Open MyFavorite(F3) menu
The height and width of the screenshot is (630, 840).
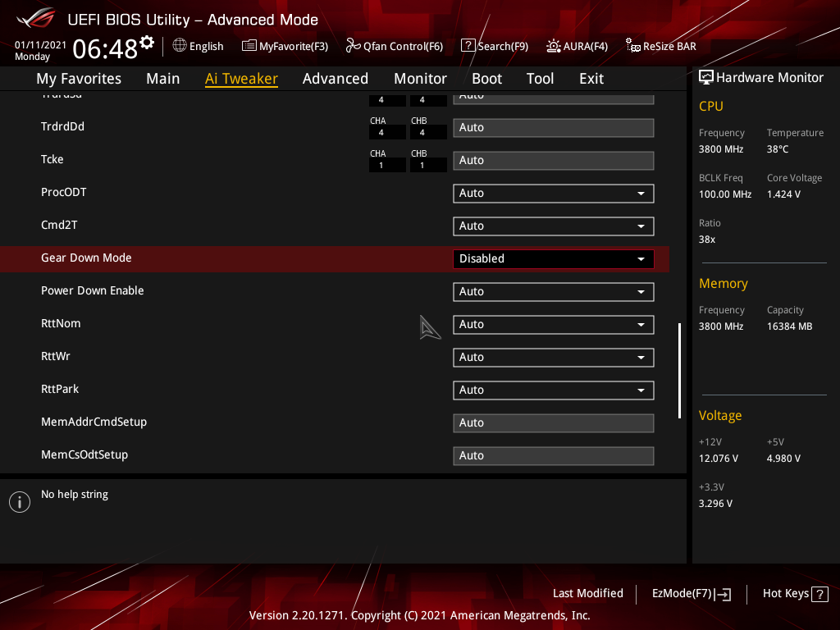285,46
